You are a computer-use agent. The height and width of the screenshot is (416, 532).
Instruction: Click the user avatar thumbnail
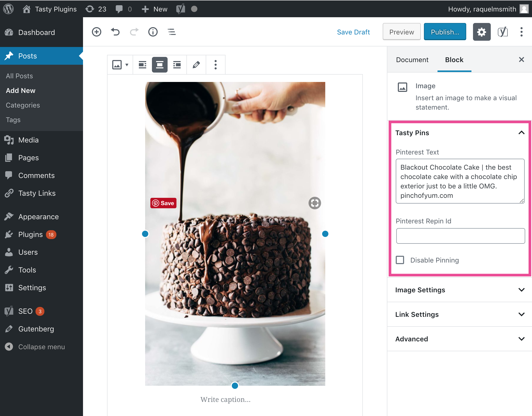[524, 9]
